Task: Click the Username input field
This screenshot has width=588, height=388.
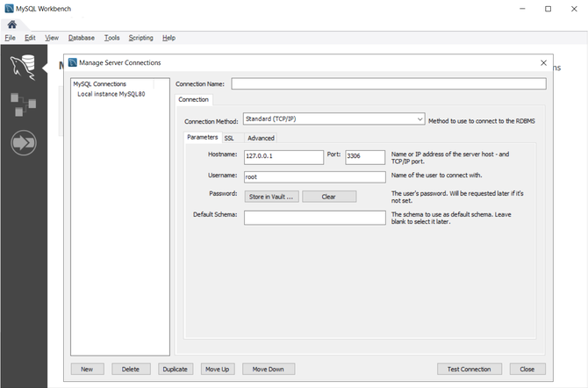Action: (315, 176)
